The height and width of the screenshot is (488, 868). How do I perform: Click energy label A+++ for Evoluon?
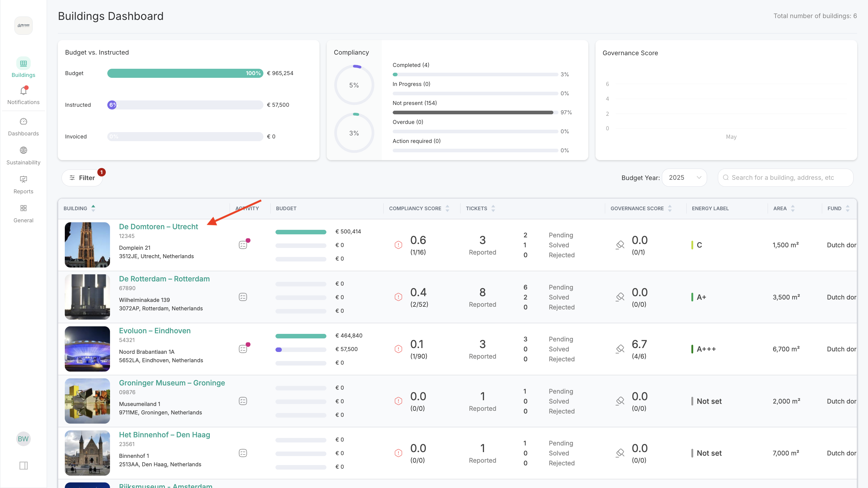tap(706, 349)
